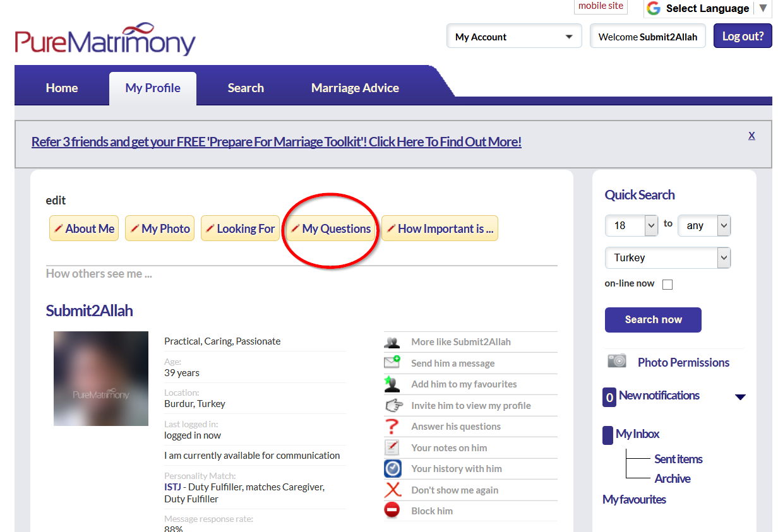778x532 pixels.
Task: Click the New notifications count badge
Action: click(x=609, y=397)
